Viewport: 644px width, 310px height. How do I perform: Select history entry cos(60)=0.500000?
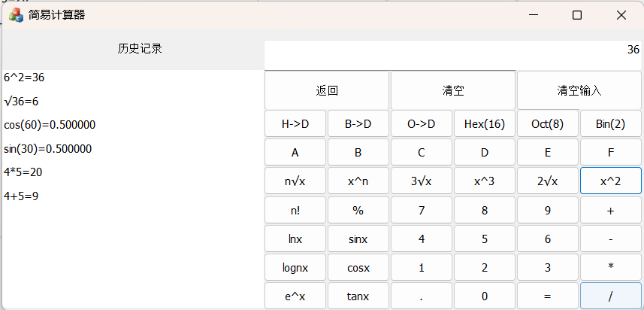(x=50, y=125)
